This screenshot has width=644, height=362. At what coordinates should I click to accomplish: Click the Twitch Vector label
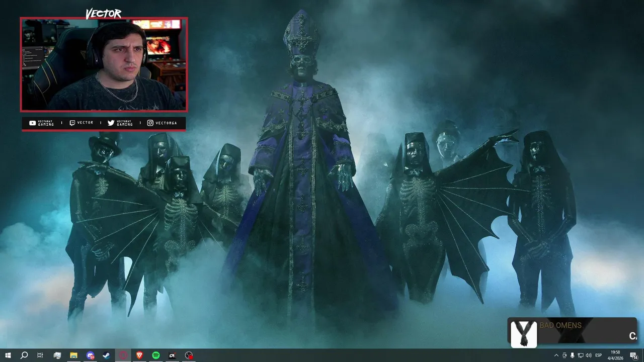coord(81,123)
